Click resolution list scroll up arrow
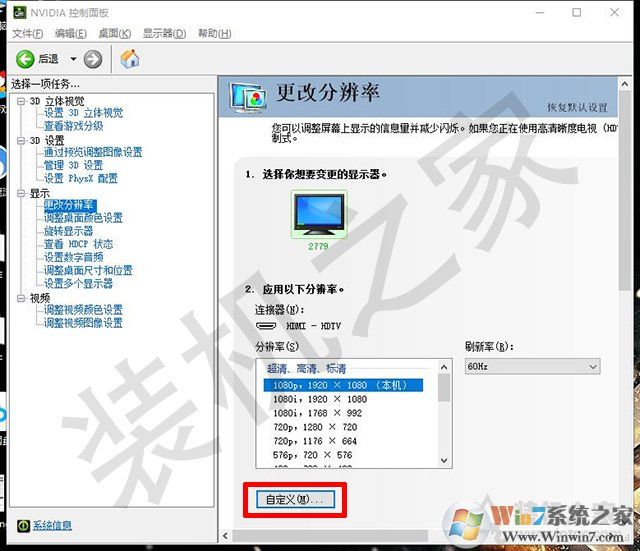640x551 pixels. click(444, 367)
